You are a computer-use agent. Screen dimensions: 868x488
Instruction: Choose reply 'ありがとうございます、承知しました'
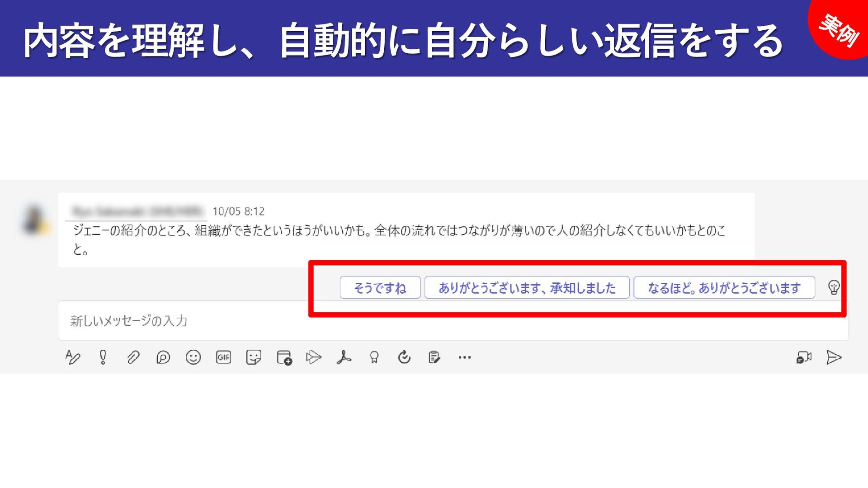point(527,288)
